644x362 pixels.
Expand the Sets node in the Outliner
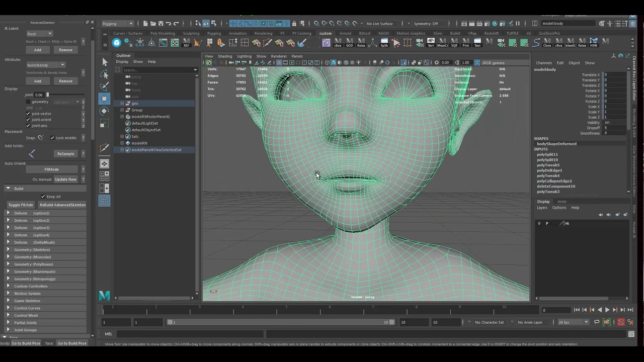(122, 136)
